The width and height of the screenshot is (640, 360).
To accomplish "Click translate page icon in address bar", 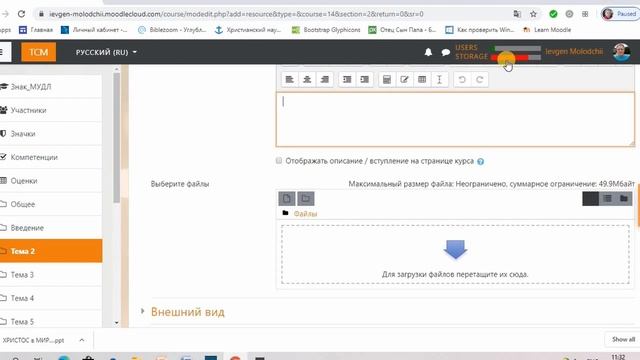I will pyautogui.click(x=517, y=14).
